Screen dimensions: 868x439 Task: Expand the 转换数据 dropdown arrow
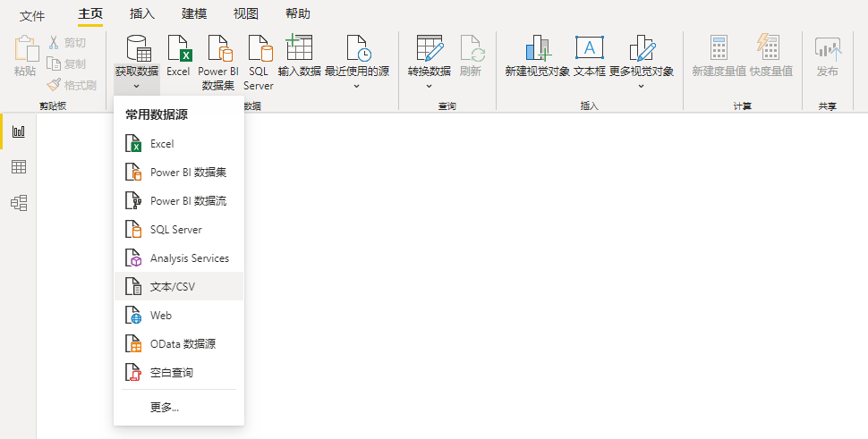(429, 87)
